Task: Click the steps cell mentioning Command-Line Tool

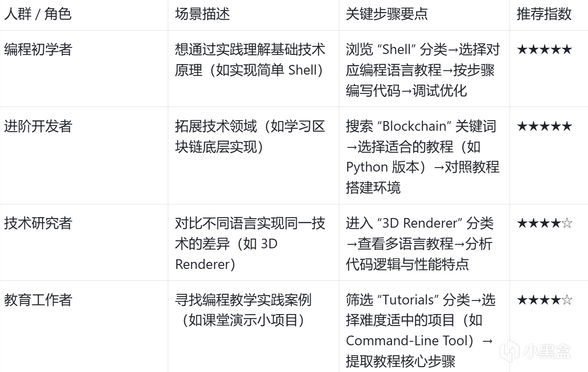Action: click(421, 330)
